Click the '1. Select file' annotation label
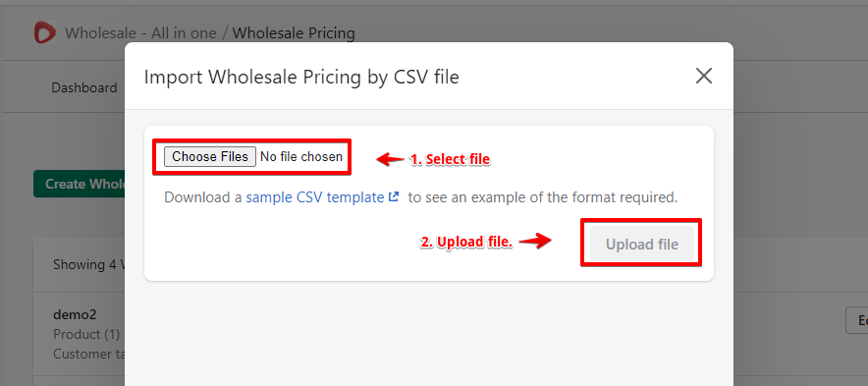This screenshot has width=868, height=386. [x=450, y=159]
